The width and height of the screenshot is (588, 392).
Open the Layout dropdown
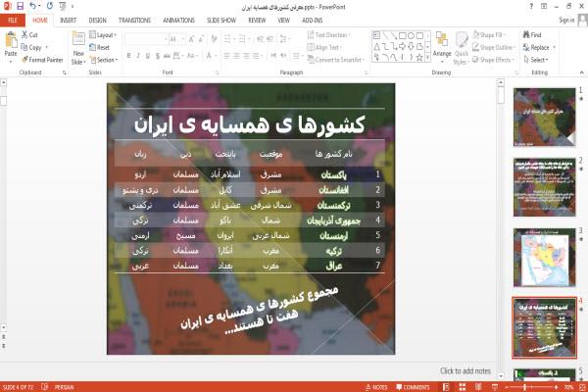coord(103,35)
